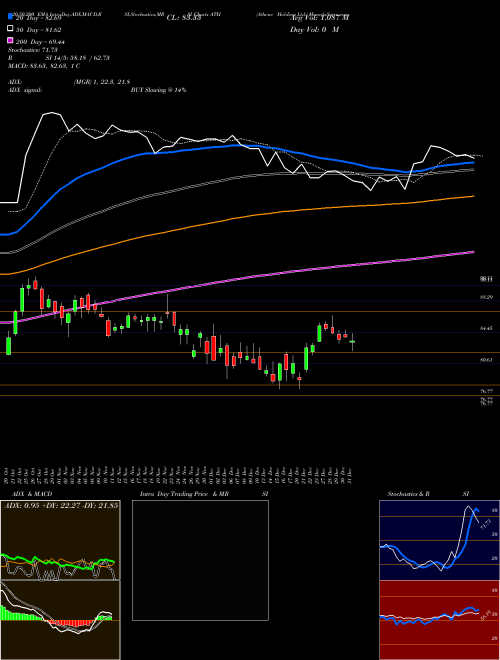Image resolution: width=500 pixels, height=660 pixels.
Task: Click the empty intraday price panel
Action: [x=200, y=560]
